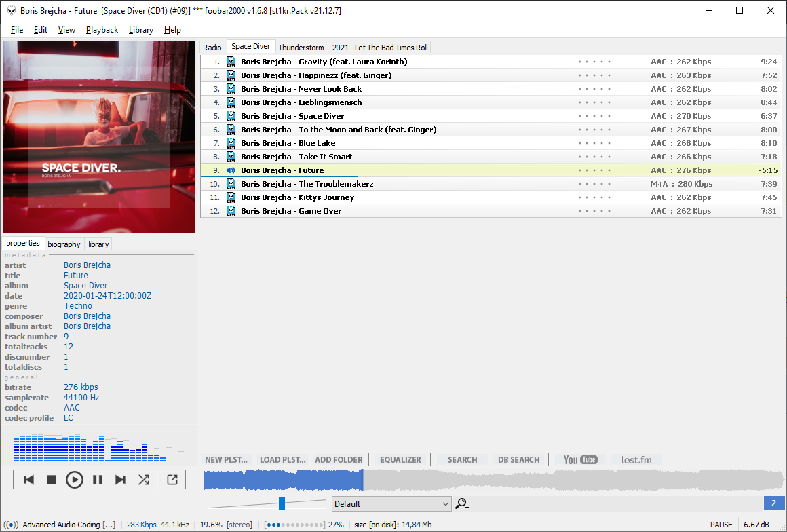The image size is (787, 532).
Task: Open YouTube via the toolbar logo
Action: pyautogui.click(x=580, y=459)
